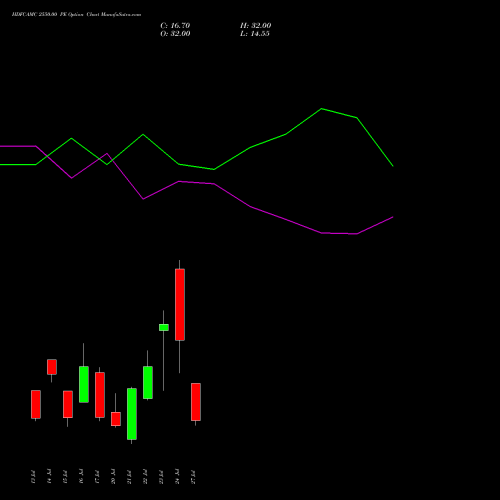This screenshot has height=500, width=500.
Task: Click the low value 'L: 14.55'
Action: pos(255,34)
